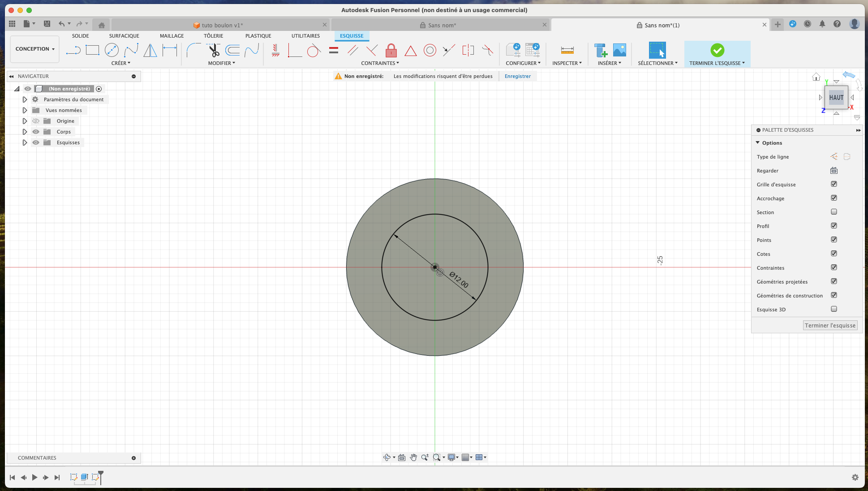
Task: Click the Select tool icon
Action: tap(657, 50)
